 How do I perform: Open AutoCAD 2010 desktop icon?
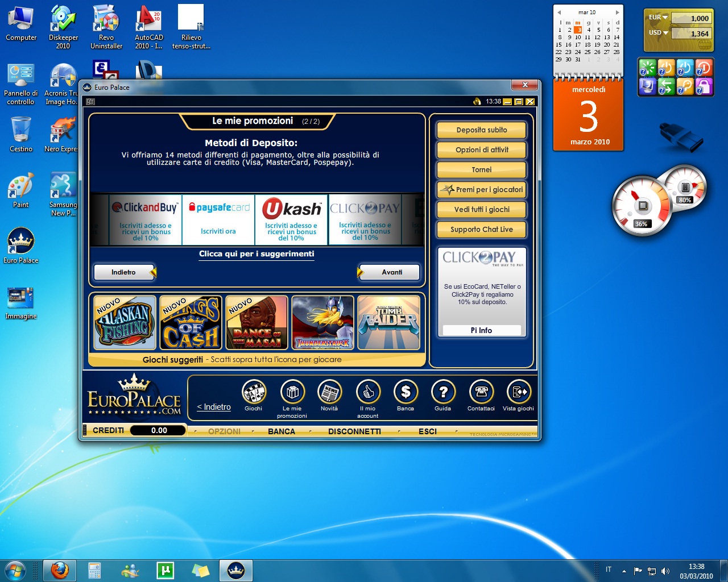[x=148, y=27]
